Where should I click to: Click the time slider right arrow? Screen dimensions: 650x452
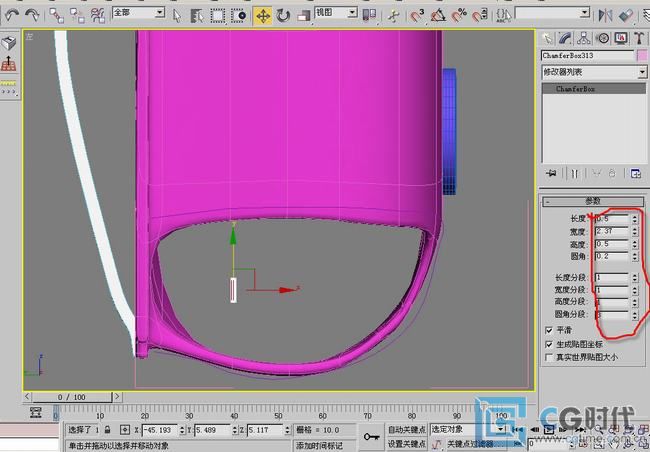pyautogui.click(x=117, y=396)
